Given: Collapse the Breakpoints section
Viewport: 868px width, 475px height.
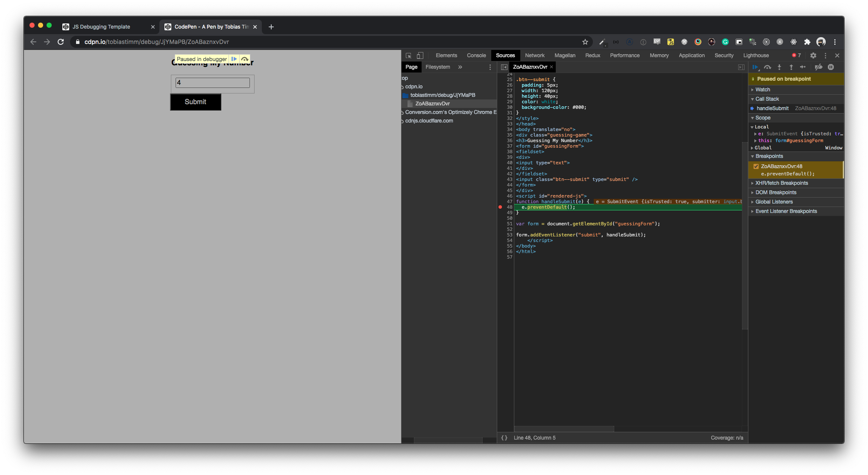Looking at the screenshot, I should coord(796,156).
